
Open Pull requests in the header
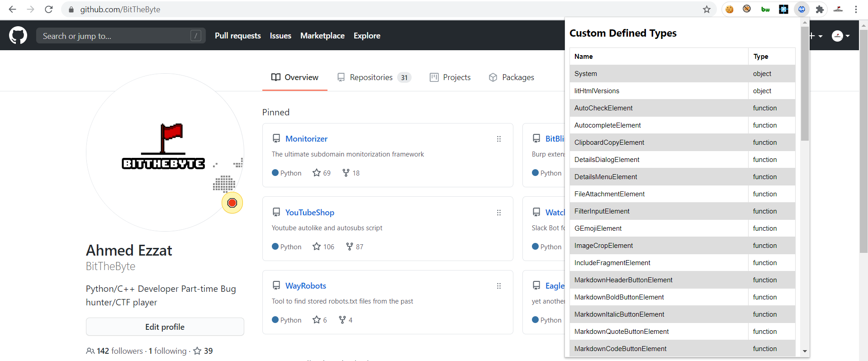[x=238, y=36]
